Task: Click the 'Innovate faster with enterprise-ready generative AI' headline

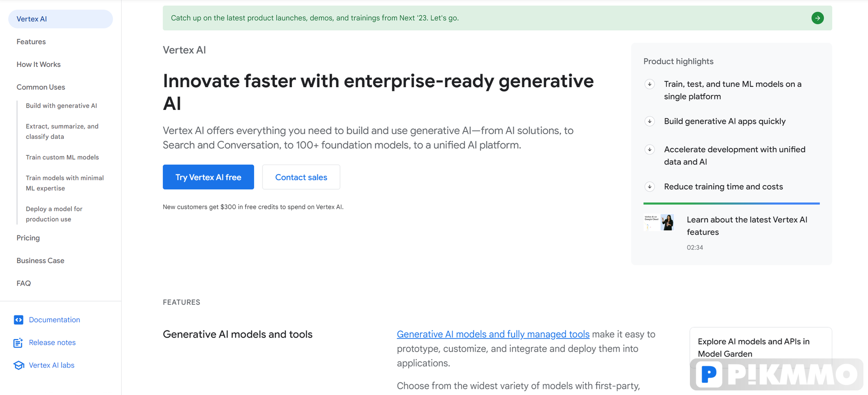Action: click(378, 92)
